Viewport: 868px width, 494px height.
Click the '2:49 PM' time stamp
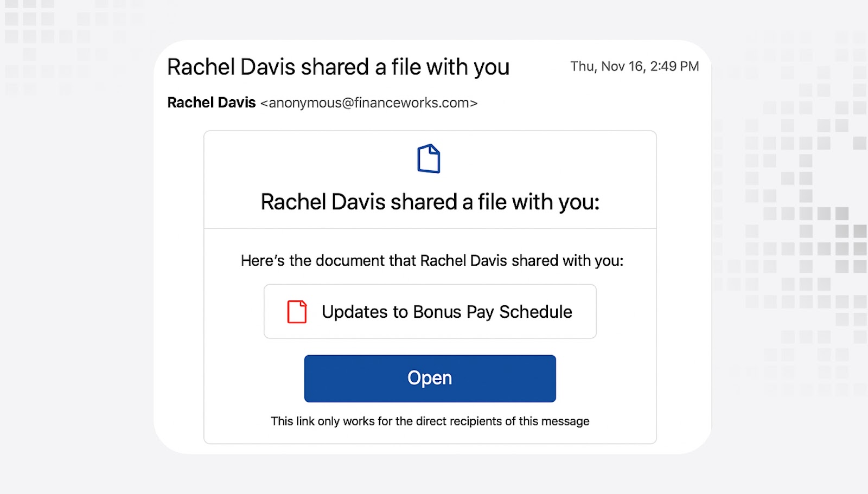[x=674, y=66]
